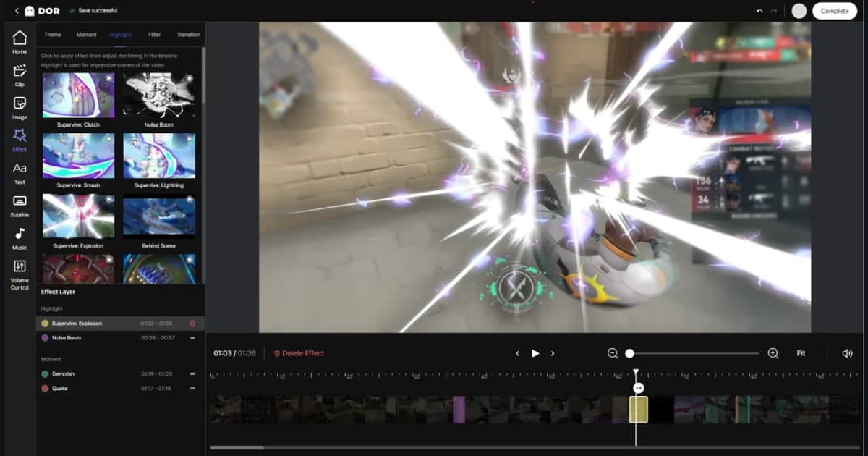Click the timeline zoom slider handle
Screen dimensions: 868x456
tap(629, 353)
